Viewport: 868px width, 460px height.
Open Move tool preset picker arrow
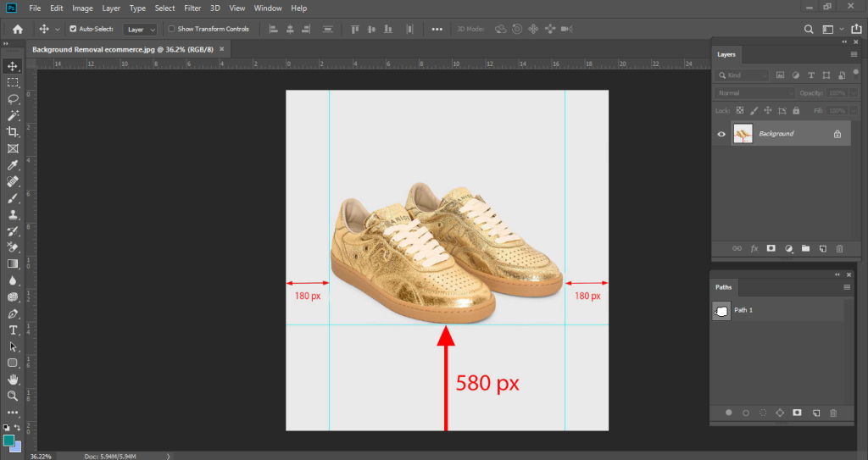(x=57, y=30)
